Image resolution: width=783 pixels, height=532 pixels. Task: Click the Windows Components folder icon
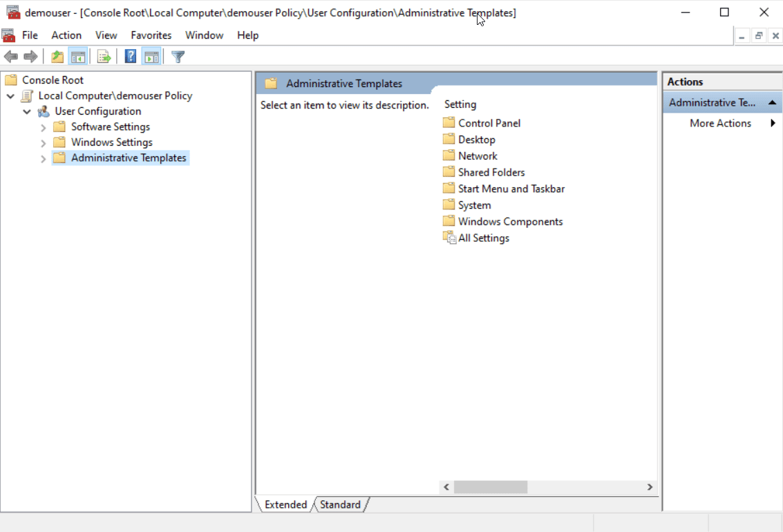[449, 220]
